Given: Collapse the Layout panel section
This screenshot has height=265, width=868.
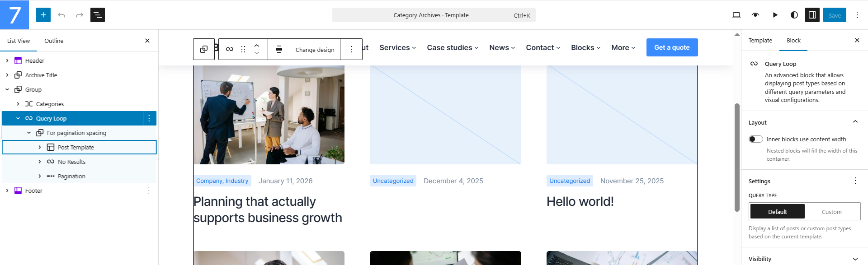Looking at the screenshot, I should click(x=855, y=122).
